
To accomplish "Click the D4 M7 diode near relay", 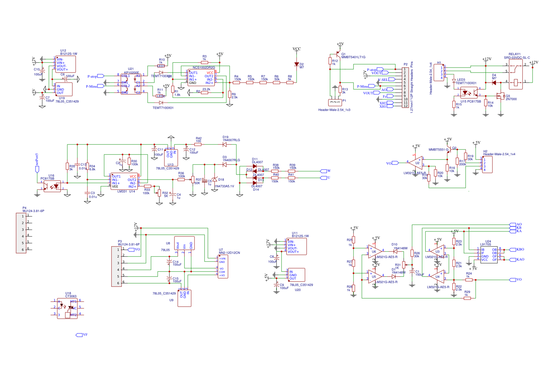I will click(x=494, y=83).
